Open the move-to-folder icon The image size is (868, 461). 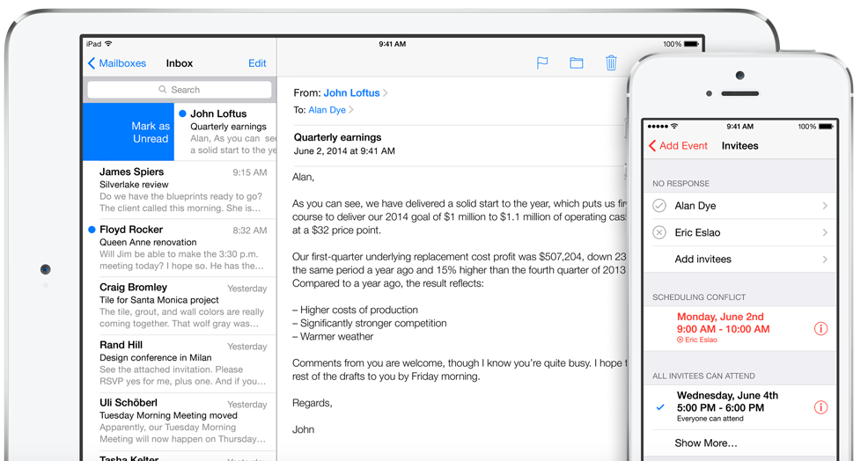click(x=577, y=63)
